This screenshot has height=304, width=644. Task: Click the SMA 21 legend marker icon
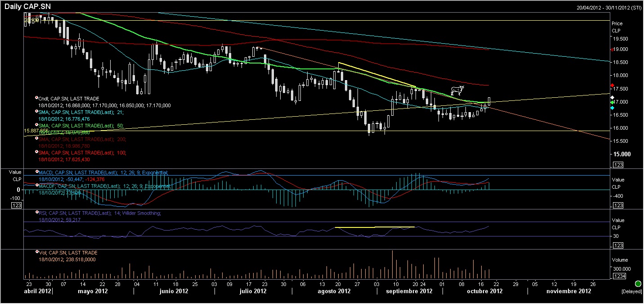point(36,111)
